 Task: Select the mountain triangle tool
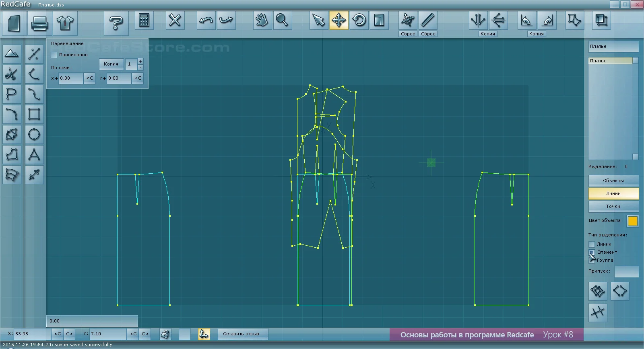tap(12, 54)
